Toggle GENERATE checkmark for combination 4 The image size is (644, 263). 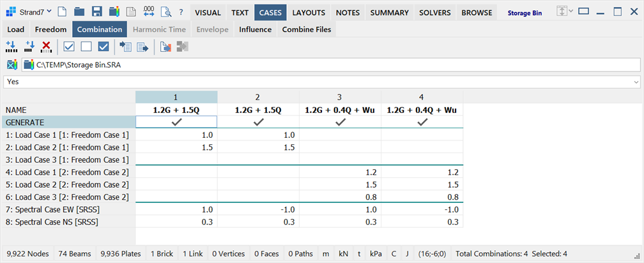[x=422, y=122]
